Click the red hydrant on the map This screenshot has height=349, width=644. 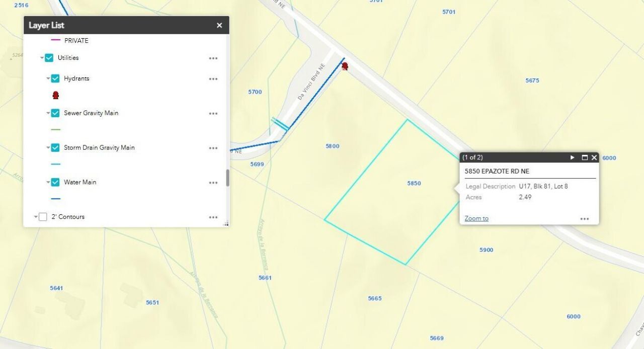coord(345,66)
